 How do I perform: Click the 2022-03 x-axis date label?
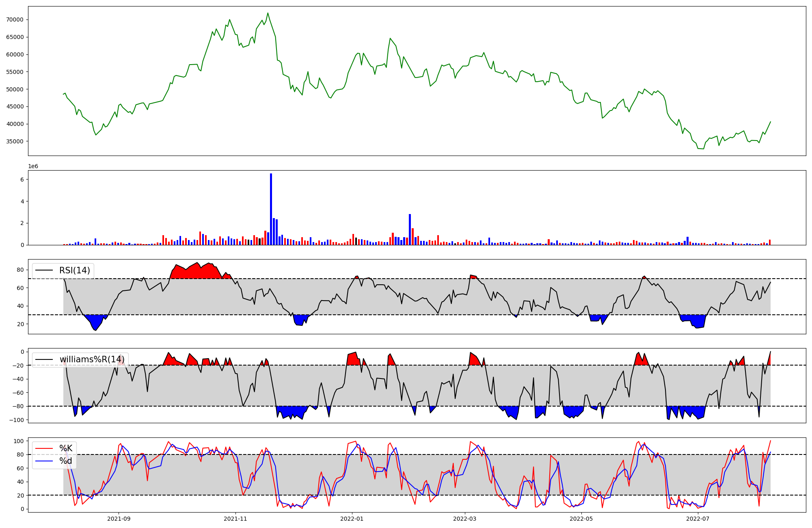point(464,519)
